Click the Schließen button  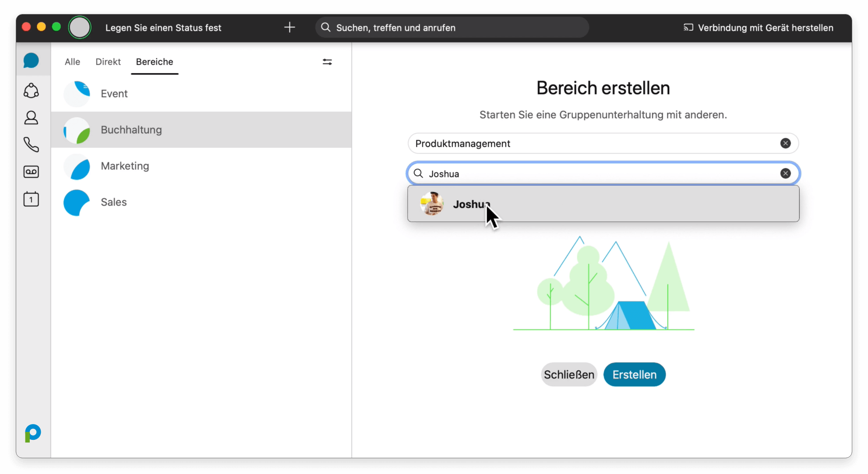tap(569, 375)
